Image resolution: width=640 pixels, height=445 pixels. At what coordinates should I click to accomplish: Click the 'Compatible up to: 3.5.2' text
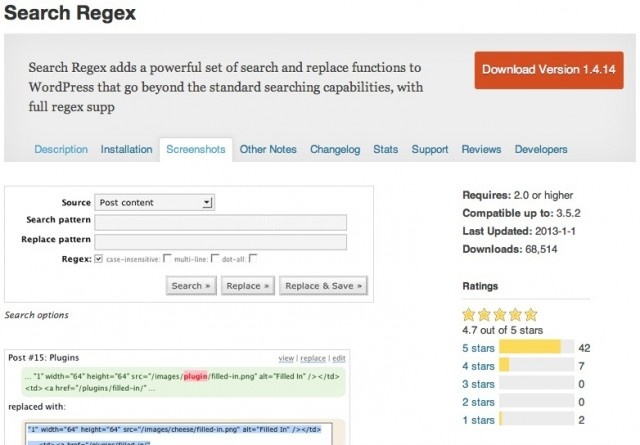click(x=521, y=213)
